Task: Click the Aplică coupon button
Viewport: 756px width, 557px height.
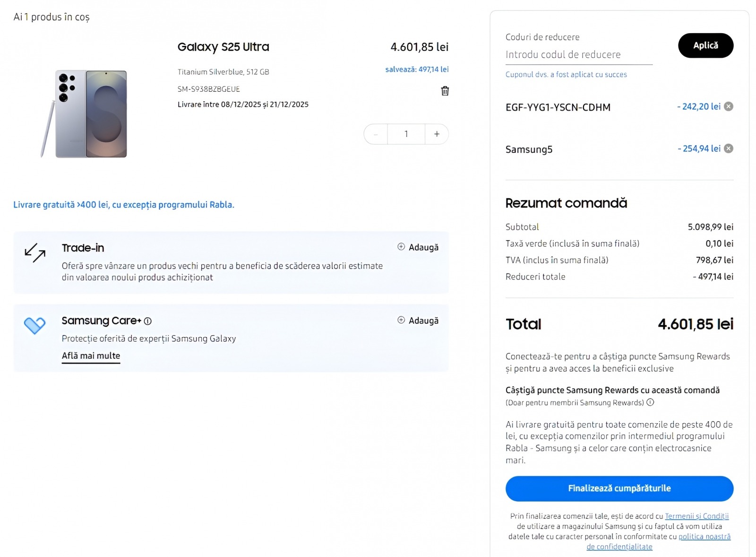Action: point(705,45)
